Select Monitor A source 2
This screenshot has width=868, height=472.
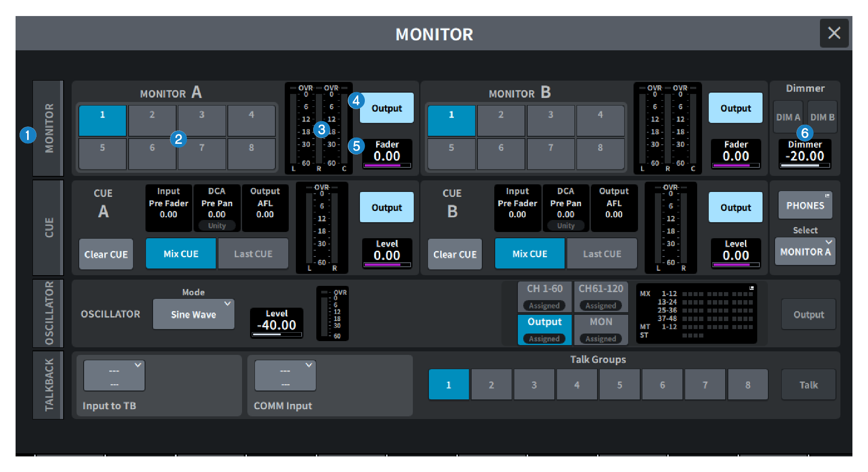(x=152, y=120)
